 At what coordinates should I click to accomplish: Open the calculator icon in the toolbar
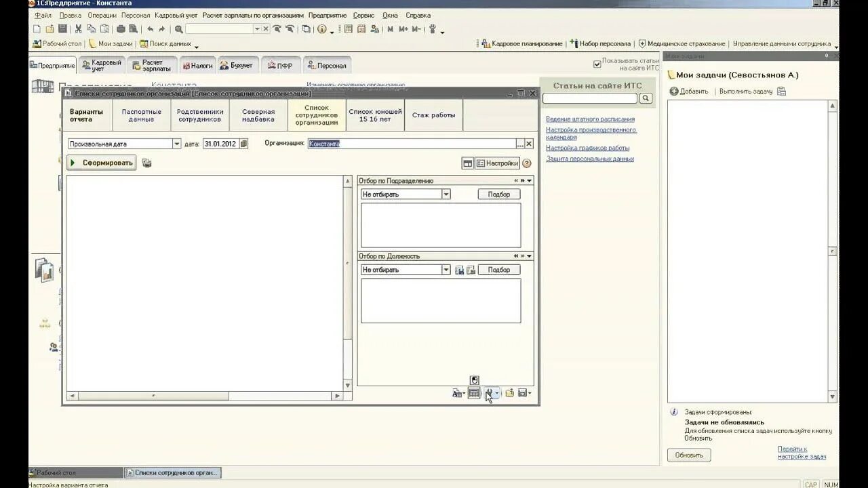point(349,29)
